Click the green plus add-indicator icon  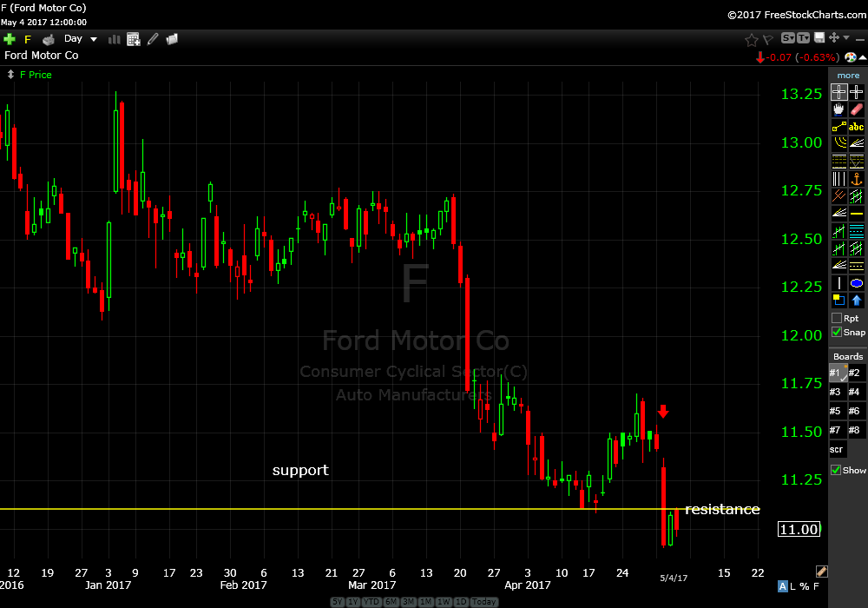[x=10, y=39]
